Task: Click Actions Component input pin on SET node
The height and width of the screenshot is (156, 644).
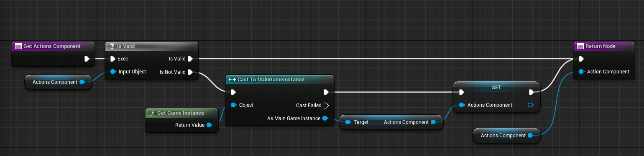Action: click(462, 105)
